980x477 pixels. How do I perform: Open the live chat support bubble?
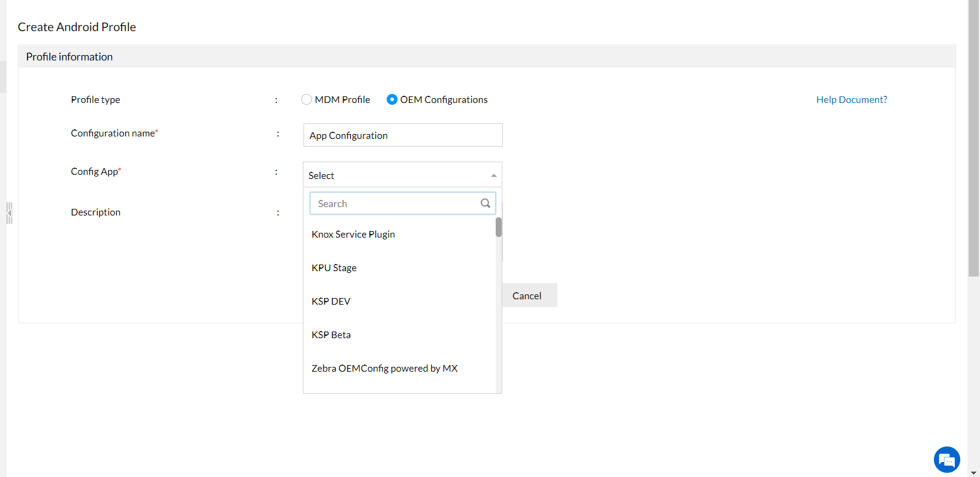[x=946, y=460]
